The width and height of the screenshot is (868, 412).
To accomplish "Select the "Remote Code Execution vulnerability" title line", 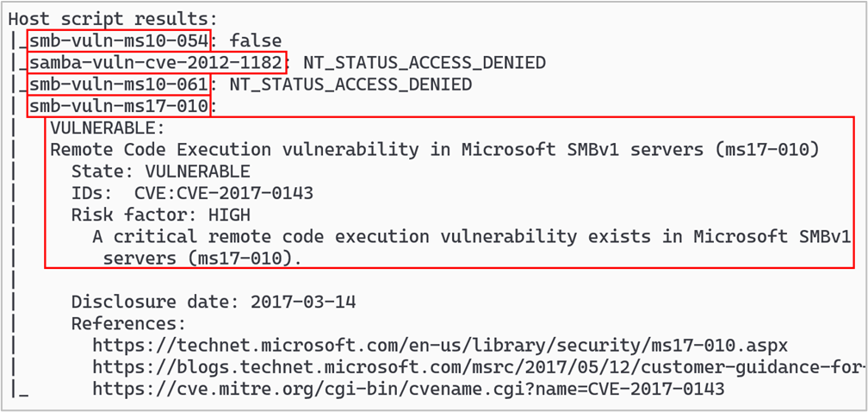I will pos(433,150).
